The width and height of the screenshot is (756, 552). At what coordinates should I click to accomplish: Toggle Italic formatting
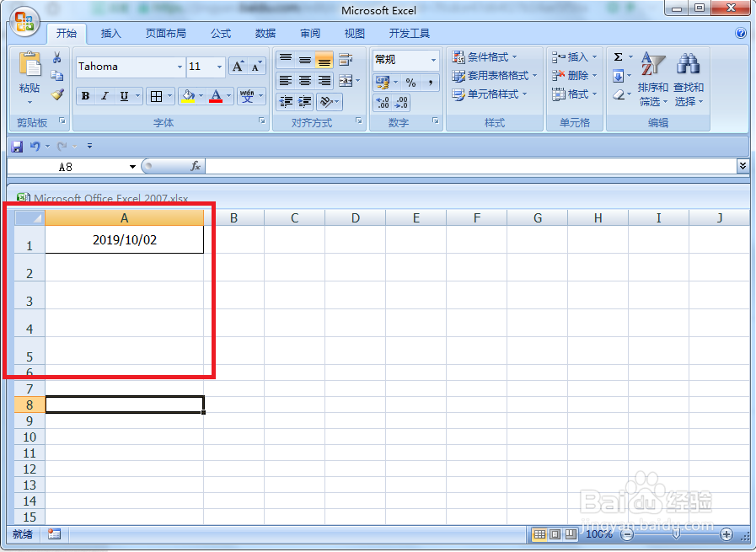click(105, 96)
